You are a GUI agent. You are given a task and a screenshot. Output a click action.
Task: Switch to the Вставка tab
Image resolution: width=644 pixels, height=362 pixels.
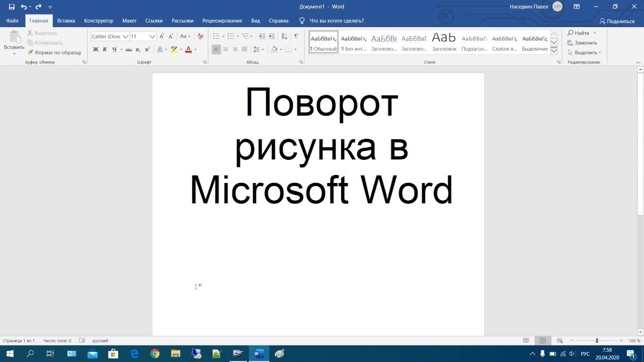[66, 21]
